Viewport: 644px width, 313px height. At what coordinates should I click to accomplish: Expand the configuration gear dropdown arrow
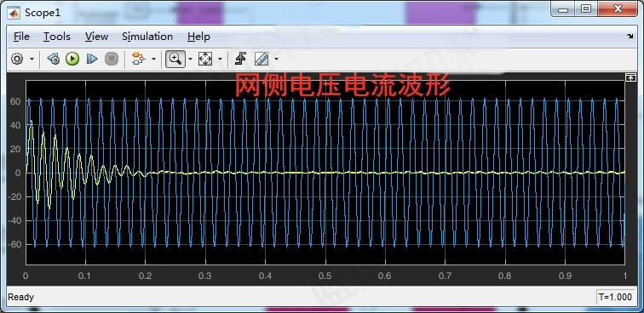tap(32, 59)
